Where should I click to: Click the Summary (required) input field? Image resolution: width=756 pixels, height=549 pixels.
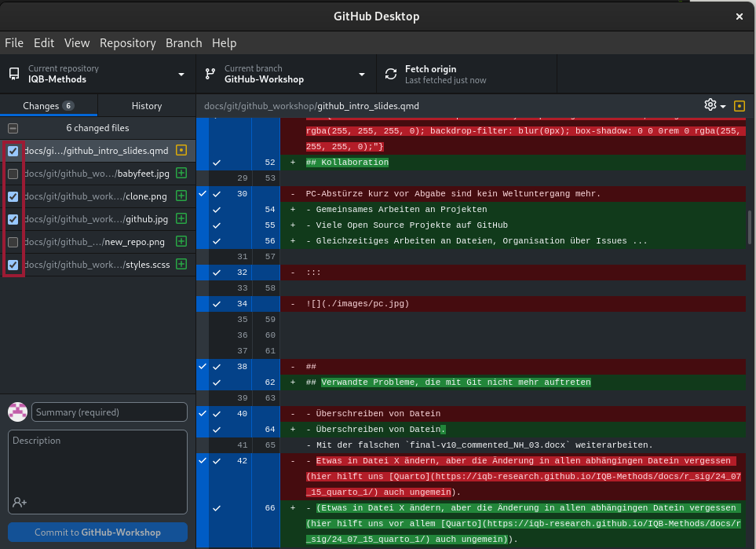pos(109,412)
